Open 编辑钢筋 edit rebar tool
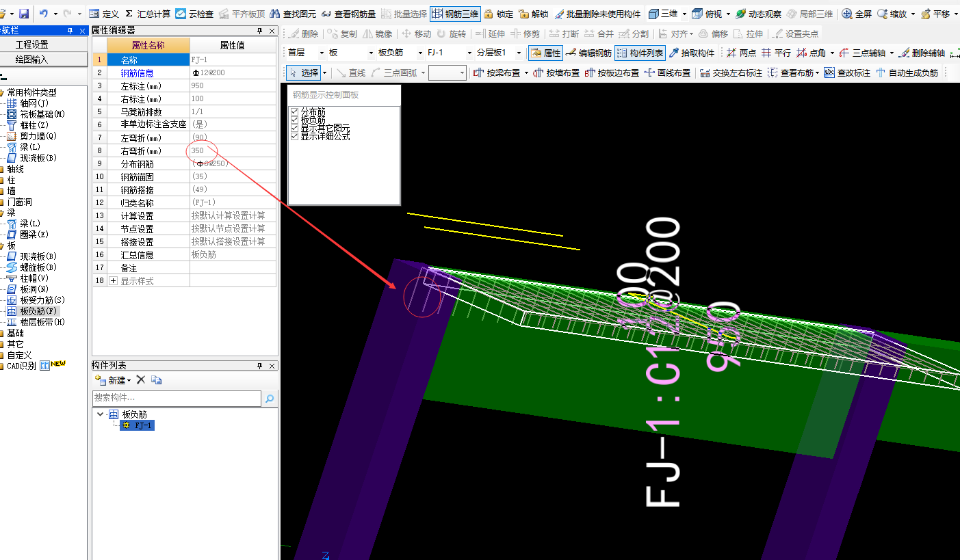 click(x=588, y=53)
